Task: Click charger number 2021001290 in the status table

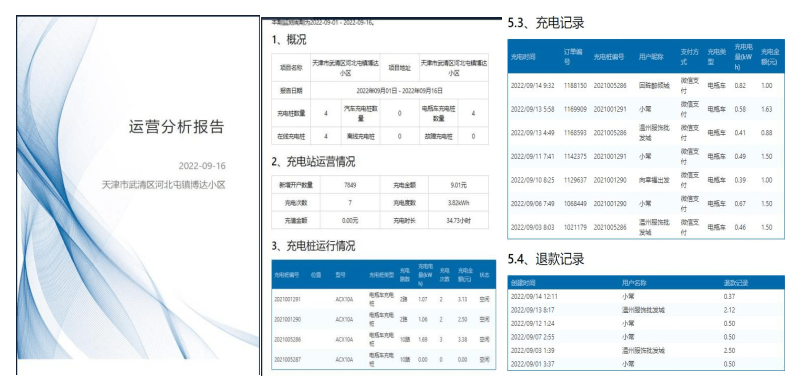Action: pos(288,319)
